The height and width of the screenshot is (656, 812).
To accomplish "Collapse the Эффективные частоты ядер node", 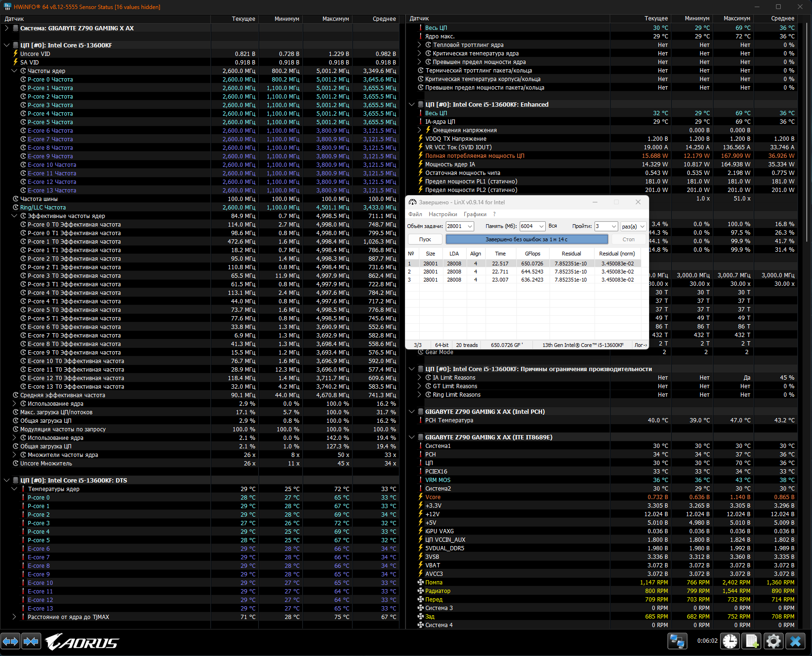I will click(x=14, y=216).
